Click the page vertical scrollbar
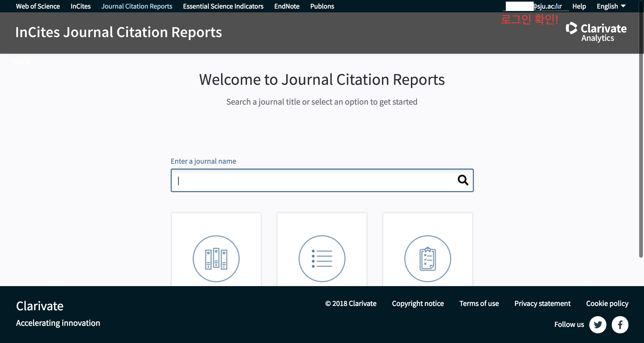 [x=641, y=129]
